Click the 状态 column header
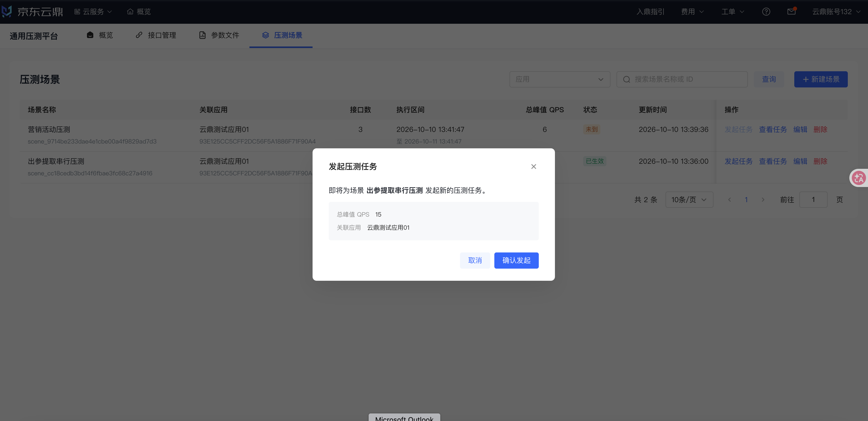868x421 pixels. [x=590, y=110]
